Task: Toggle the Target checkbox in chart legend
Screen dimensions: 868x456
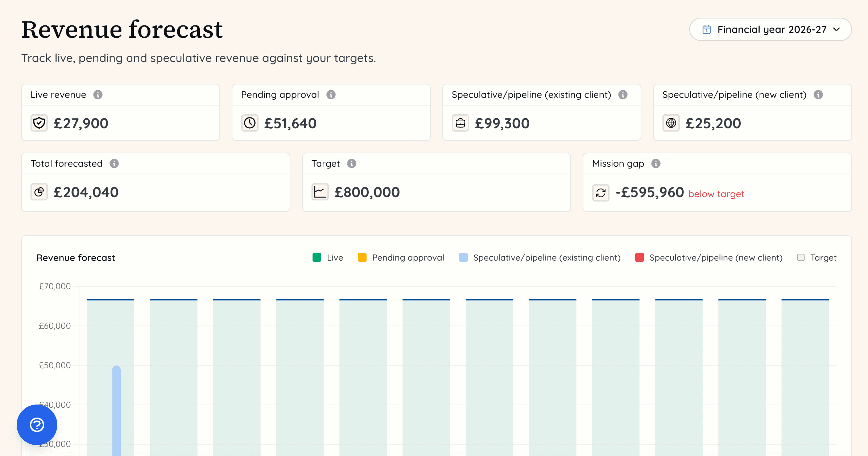Action: (801, 257)
